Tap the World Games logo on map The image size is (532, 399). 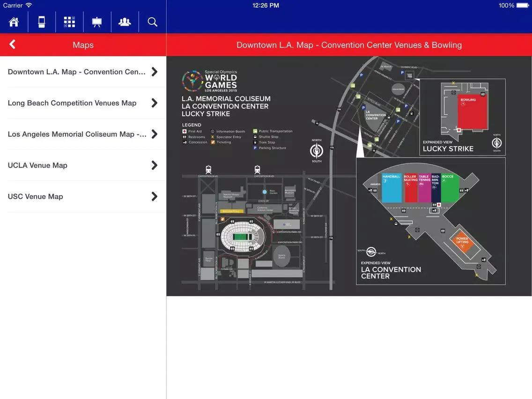click(x=209, y=81)
